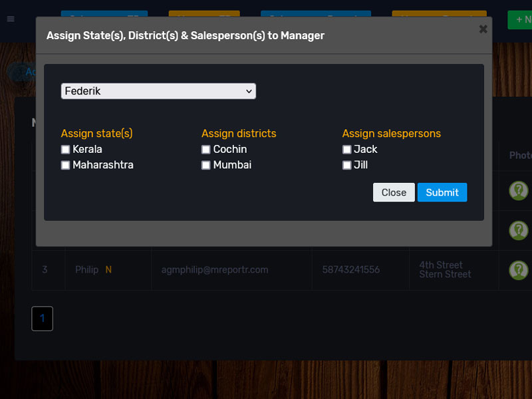532x399 pixels.
Task: Toggle the Jill salesperson checkbox
Action: coord(346,165)
